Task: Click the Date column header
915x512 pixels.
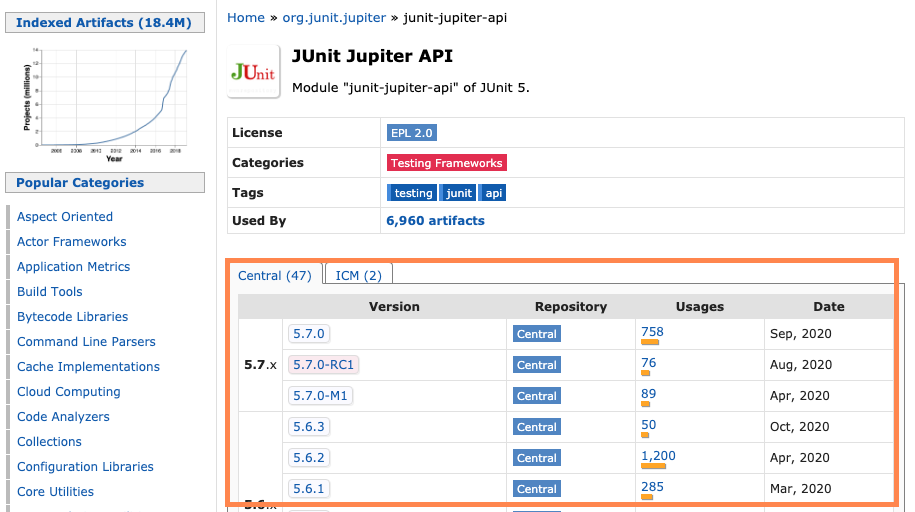Action: click(x=829, y=306)
